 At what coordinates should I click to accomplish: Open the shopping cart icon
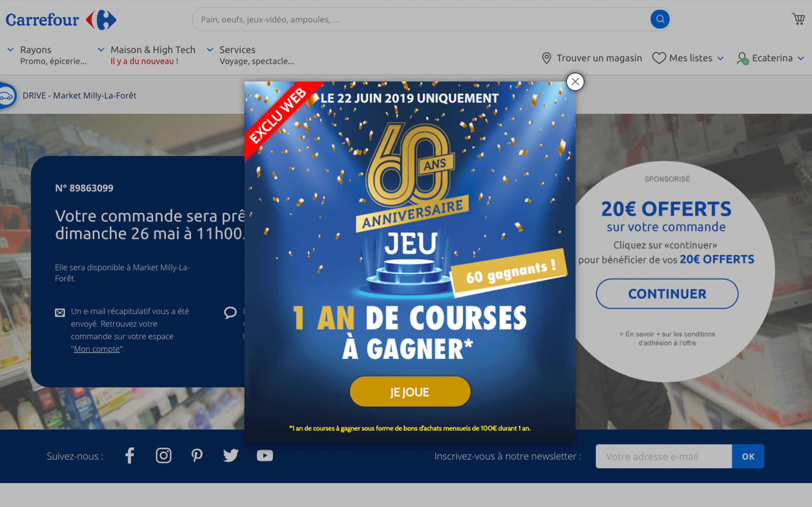798,19
